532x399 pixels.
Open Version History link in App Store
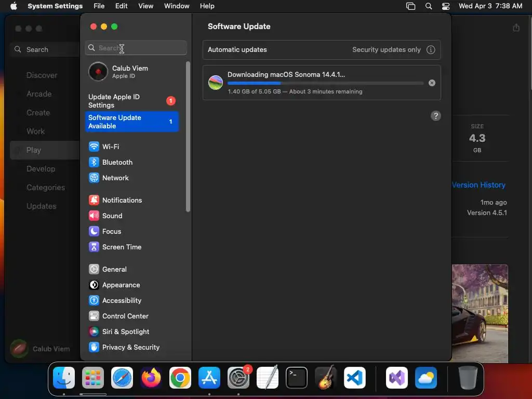click(x=478, y=185)
